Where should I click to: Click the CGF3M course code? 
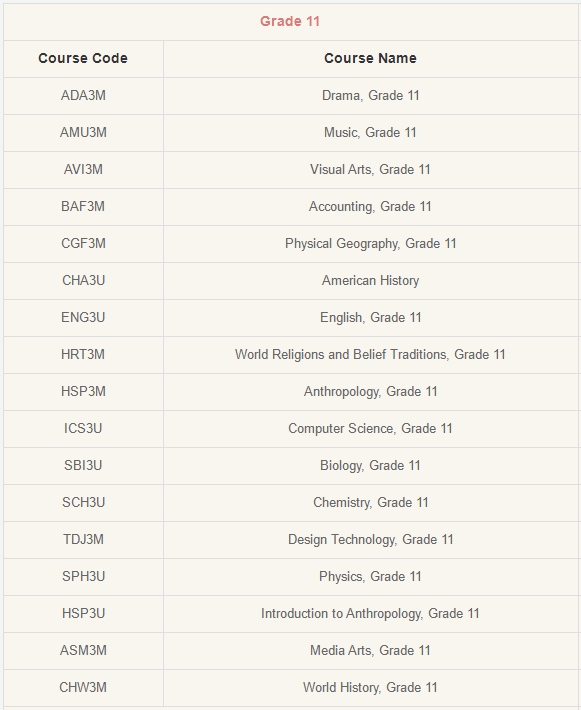click(83, 244)
